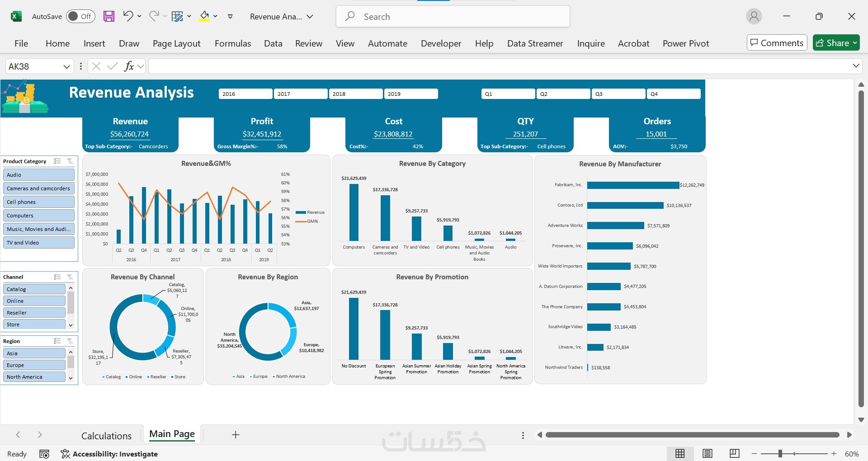Switch to the Insert ribbon tab
This screenshot has width=868, height=461.
tap(94, 43)
